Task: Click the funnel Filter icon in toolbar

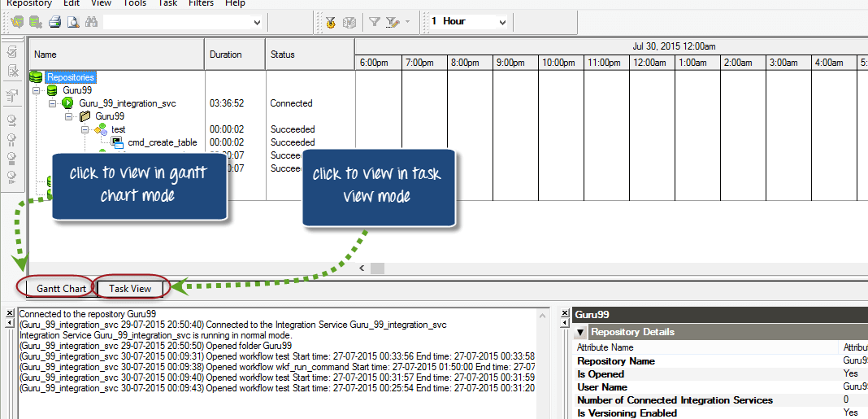Action: click(x=374, y=22)
